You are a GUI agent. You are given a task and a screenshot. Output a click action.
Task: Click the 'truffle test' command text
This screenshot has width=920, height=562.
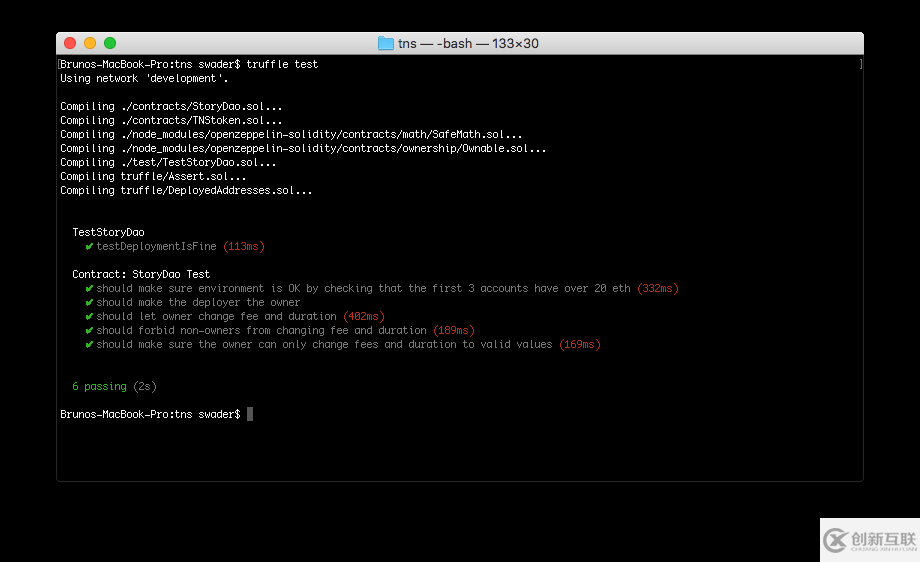tap(282, 64)
